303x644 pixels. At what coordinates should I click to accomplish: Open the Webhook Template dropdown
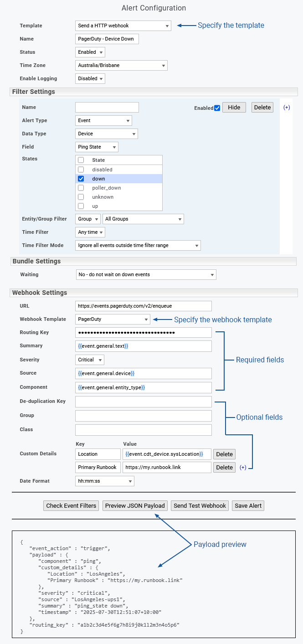tap(113, 319)
